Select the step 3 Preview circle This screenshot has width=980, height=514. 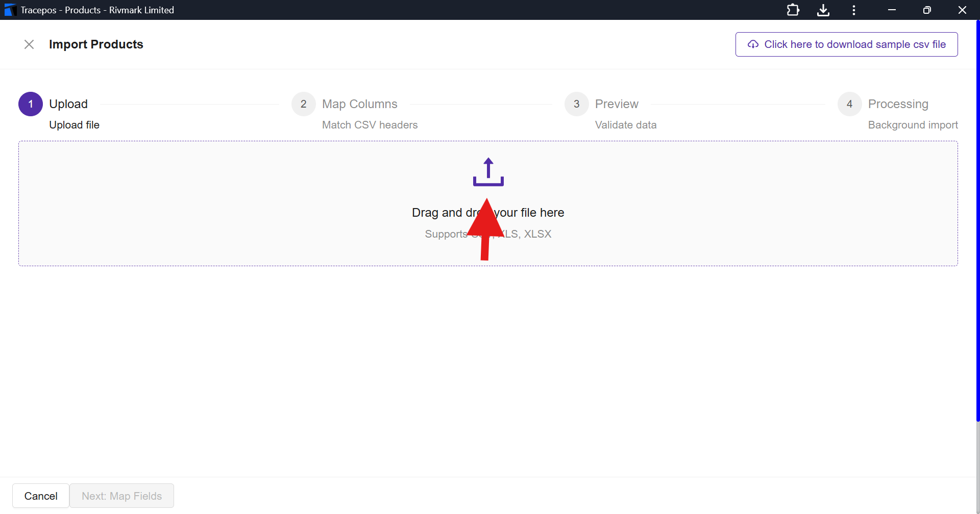point(577,104)
